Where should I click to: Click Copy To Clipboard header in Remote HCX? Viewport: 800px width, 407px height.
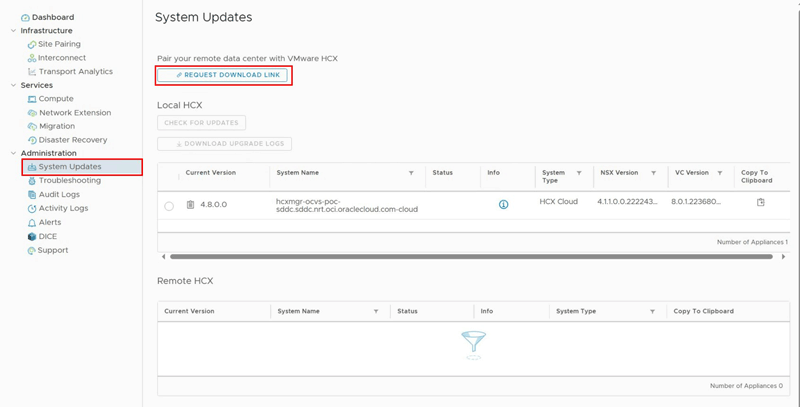704,311
